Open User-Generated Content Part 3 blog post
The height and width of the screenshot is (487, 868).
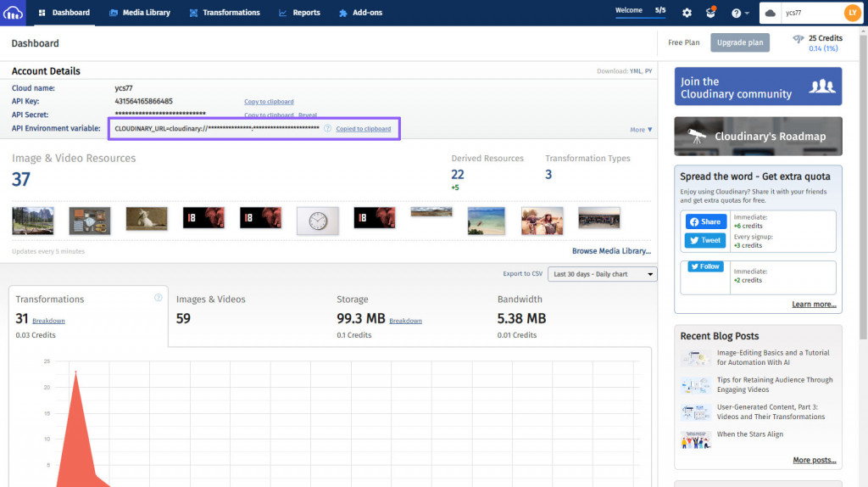point(771,411)
